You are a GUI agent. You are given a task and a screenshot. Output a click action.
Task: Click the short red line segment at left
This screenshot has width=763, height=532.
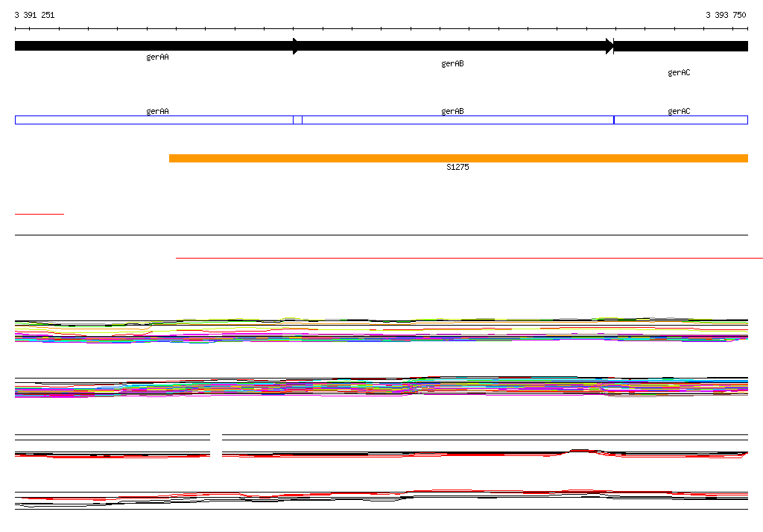tap(39, 214)
